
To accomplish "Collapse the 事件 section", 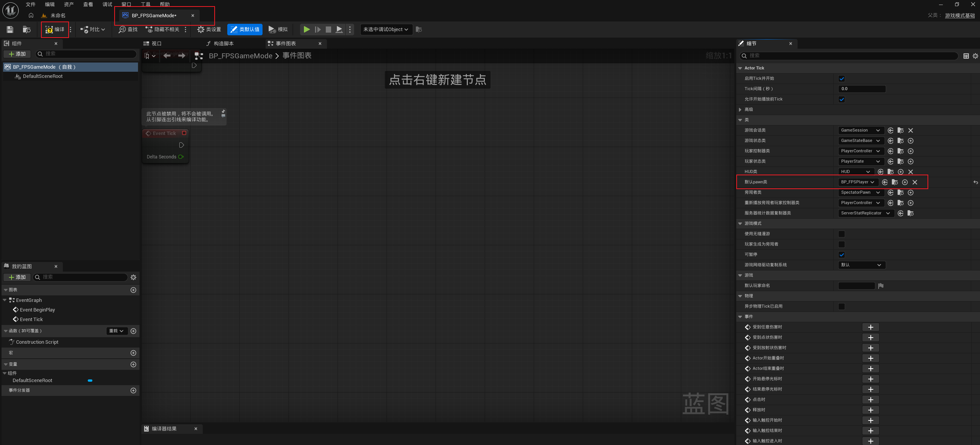I will [740, 317].
